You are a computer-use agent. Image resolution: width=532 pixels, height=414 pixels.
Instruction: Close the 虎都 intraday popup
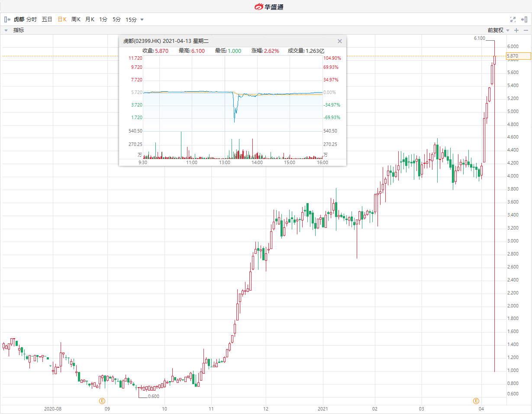[x=340, y=41]
